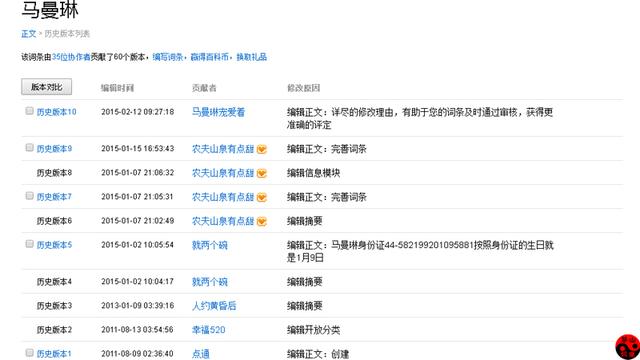The width and height of the screenshot is (640, 360).
Task: Tick the checkbox for 历史版本9
Action: 29,147
